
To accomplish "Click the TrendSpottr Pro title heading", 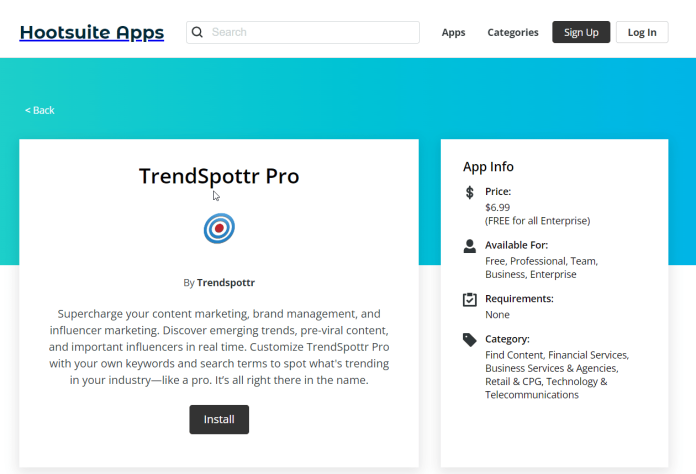I will click(219, 176).
